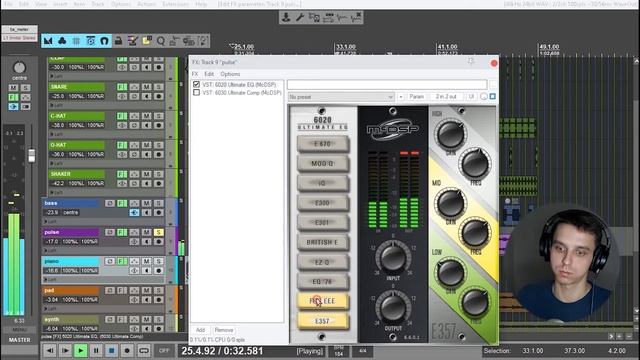Mute the piano track
The image size is (640, 360).
146,261
